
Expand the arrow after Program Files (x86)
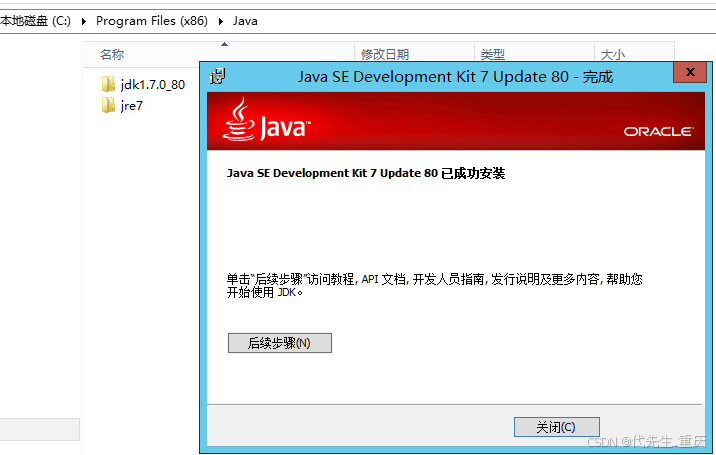(221, 21)
